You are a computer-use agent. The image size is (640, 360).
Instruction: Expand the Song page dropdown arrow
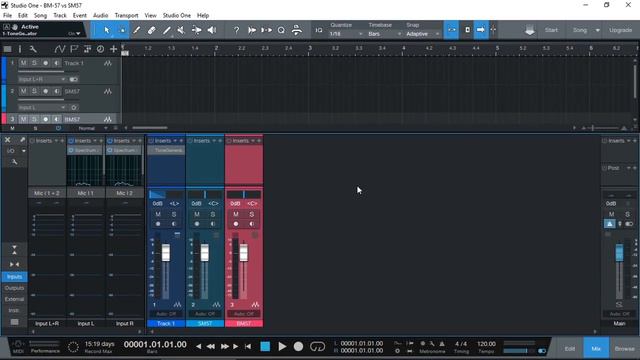click(598, 30)
